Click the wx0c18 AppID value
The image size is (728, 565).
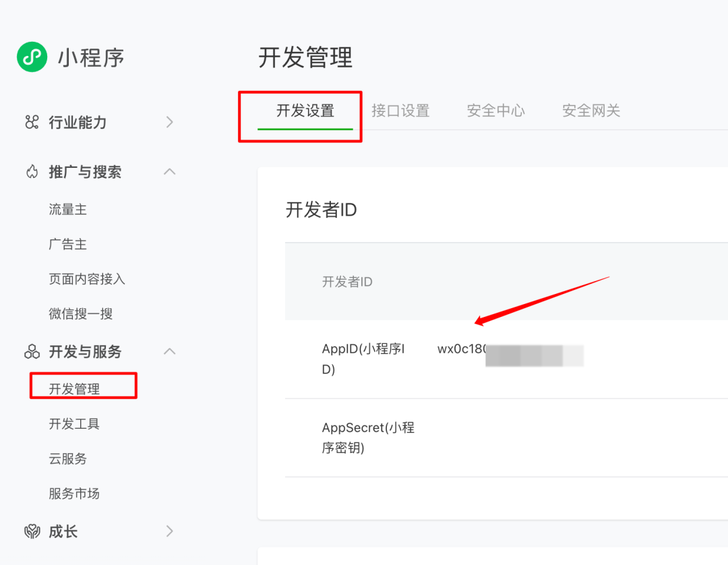point(462,349)
